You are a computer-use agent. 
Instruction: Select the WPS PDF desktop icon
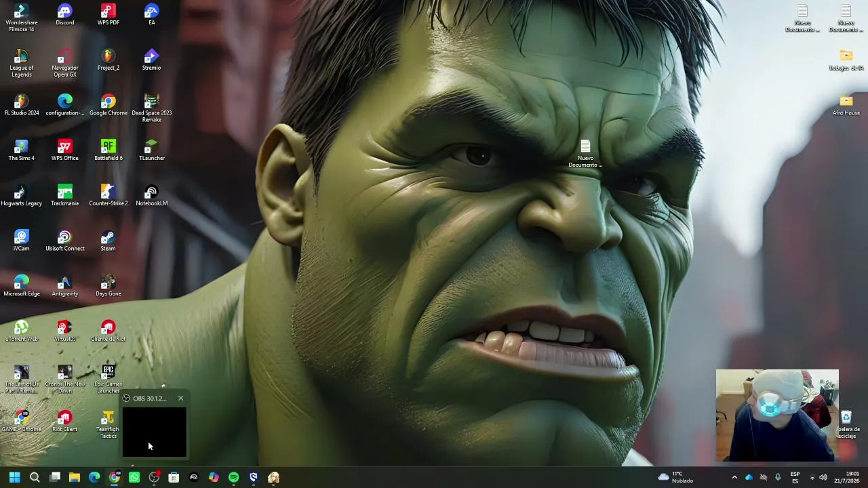108,15
